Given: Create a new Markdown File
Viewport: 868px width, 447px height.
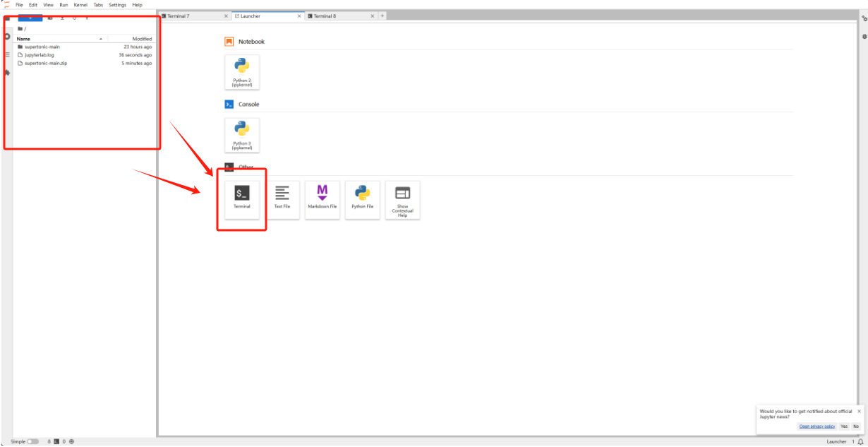Looking at the screenshot, I should (x=323, y=200).
